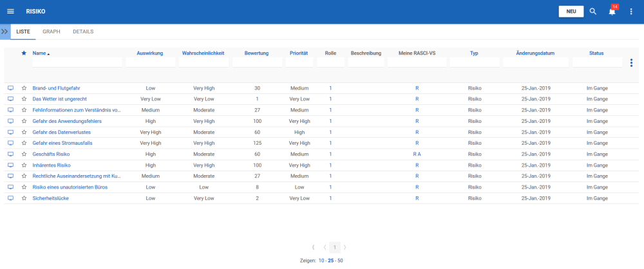Toggle favorite star for Gefahr des Anwendungsfehlers

24,121
